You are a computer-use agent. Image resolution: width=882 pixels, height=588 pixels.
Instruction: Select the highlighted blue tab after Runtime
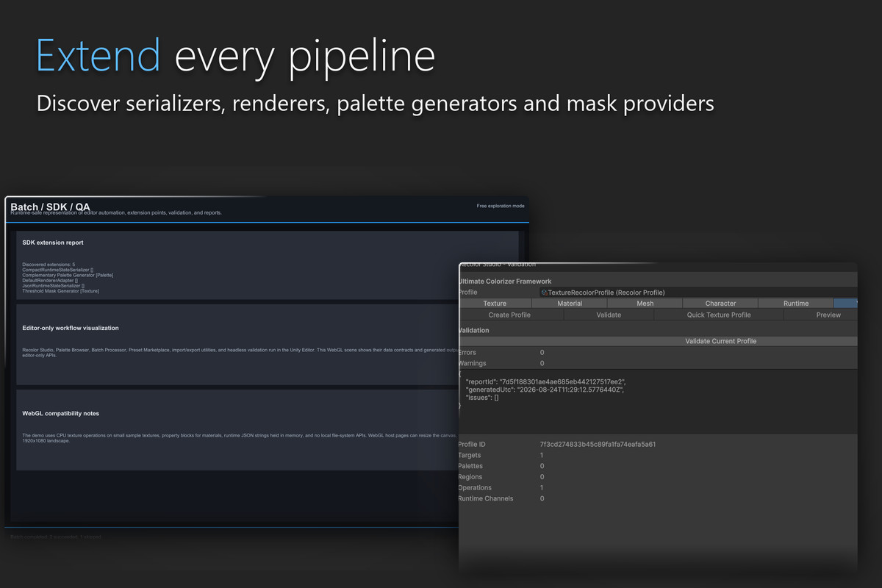[846, 304]
